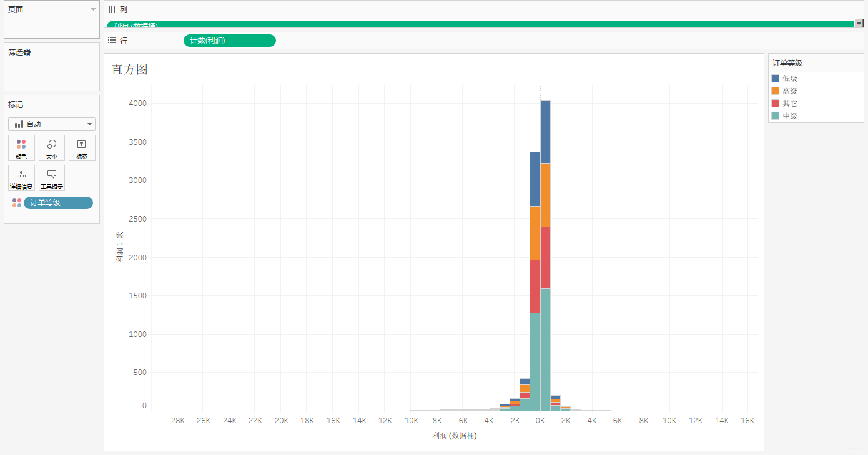868x455 pixels.
Task: Select the 高级 legend label
Action: click(790, 91)
